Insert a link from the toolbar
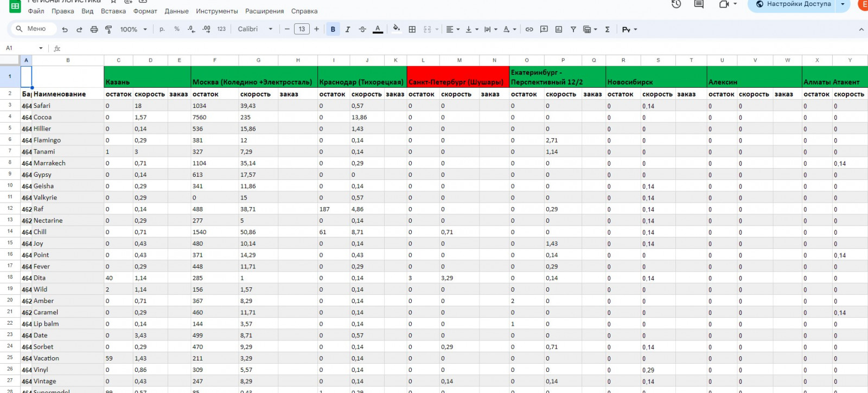868x393 pixels. [x=529, y=29]
